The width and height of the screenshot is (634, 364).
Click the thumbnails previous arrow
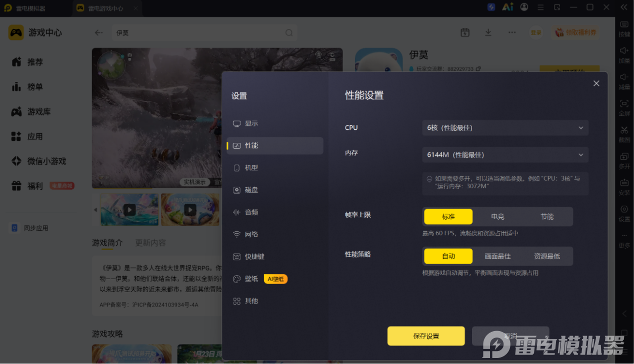coord(95,210)
